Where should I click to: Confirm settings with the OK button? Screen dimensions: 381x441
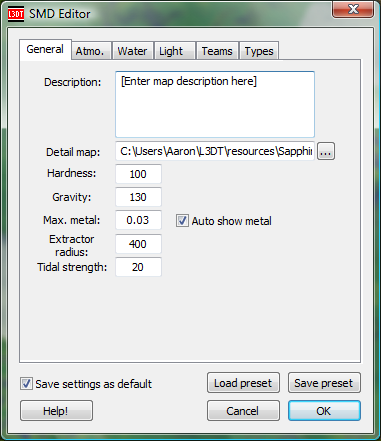324,411
